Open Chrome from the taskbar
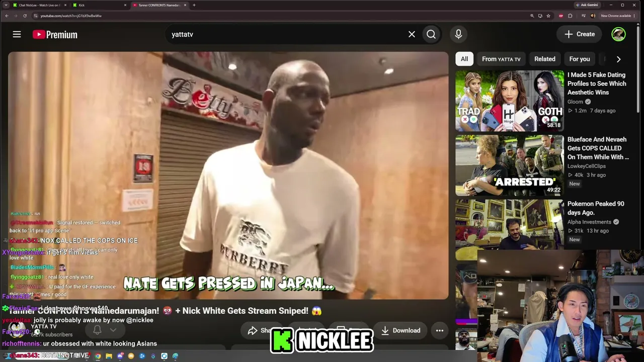 (98, 356)
